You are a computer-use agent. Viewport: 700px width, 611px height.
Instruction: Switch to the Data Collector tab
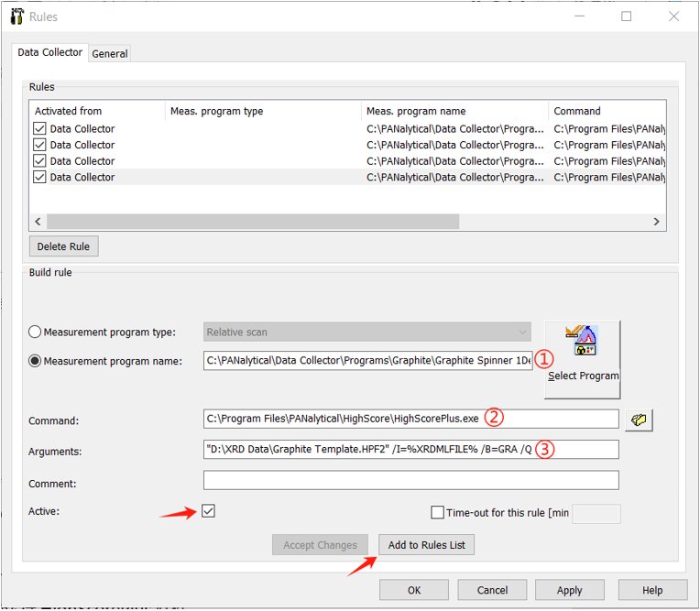[50, 53]
